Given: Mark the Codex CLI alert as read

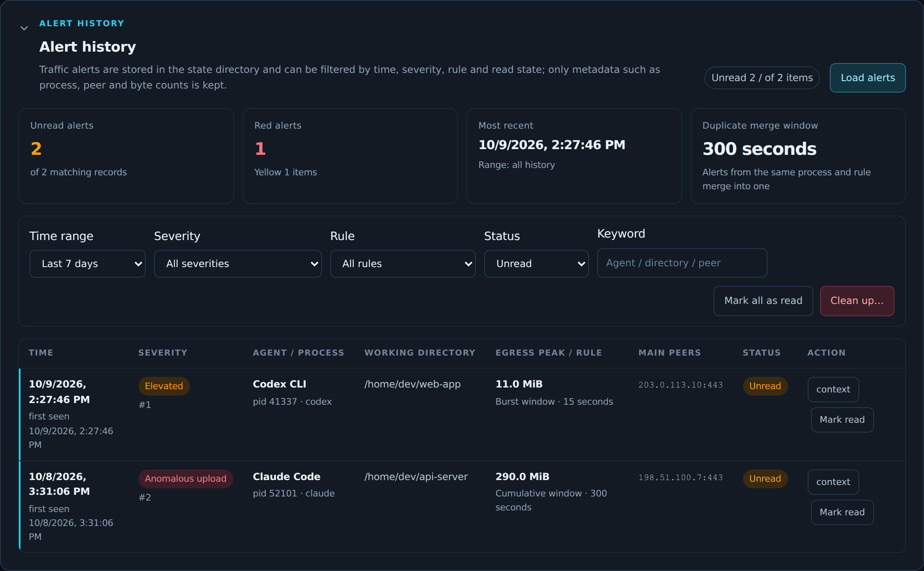Looking at the screenshot, I should 842,420.
